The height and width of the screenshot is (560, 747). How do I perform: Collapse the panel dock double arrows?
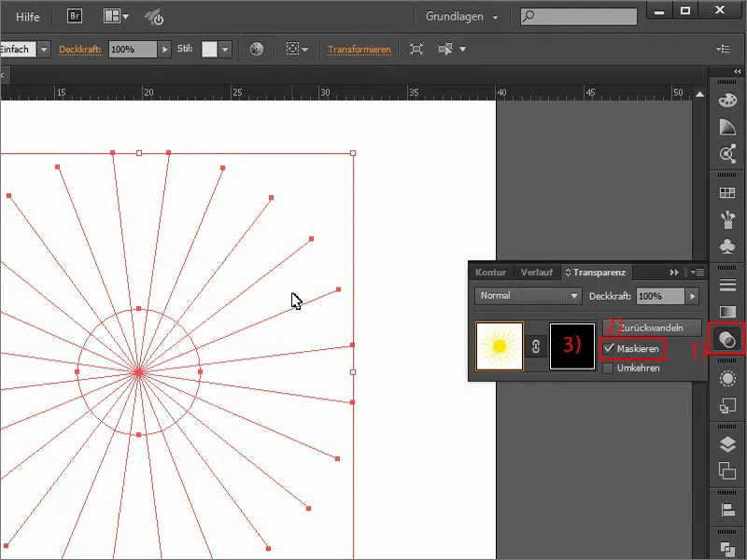737,72
